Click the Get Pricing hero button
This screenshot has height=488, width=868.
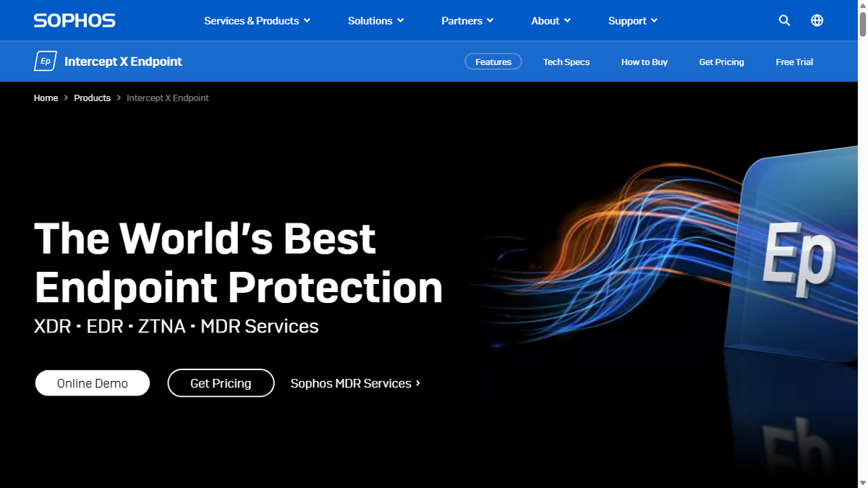221,383
